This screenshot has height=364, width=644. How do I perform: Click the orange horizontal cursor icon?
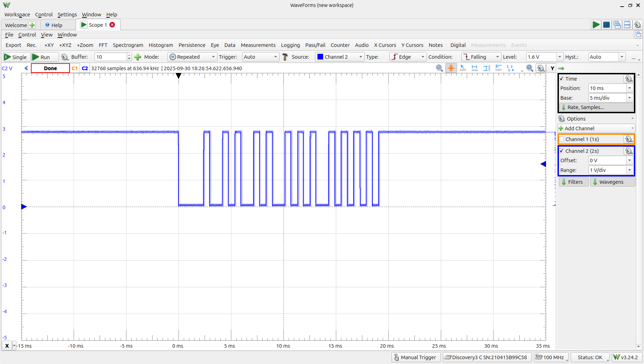click(451, 68)
